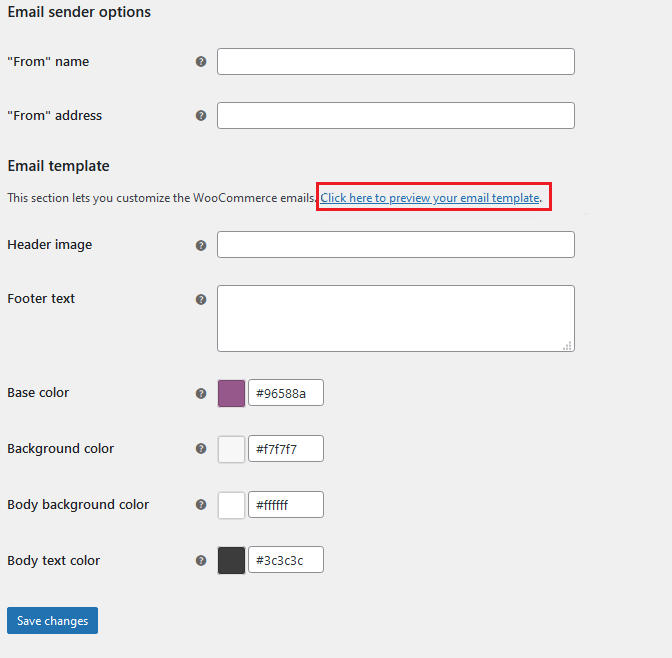The image size is (672, 658).
Task: Focus the "From" name input field
Action: 396,61
